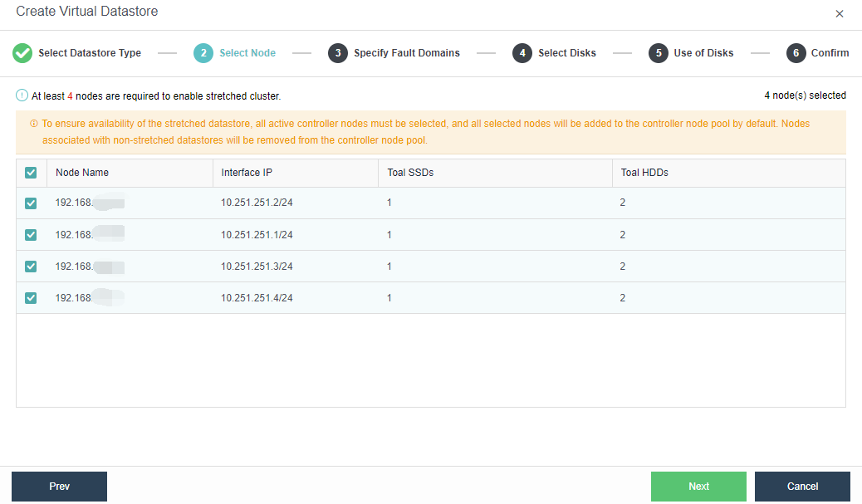Click the Cancel button
This screenshot has height=504, width=862.
[801, 486]
